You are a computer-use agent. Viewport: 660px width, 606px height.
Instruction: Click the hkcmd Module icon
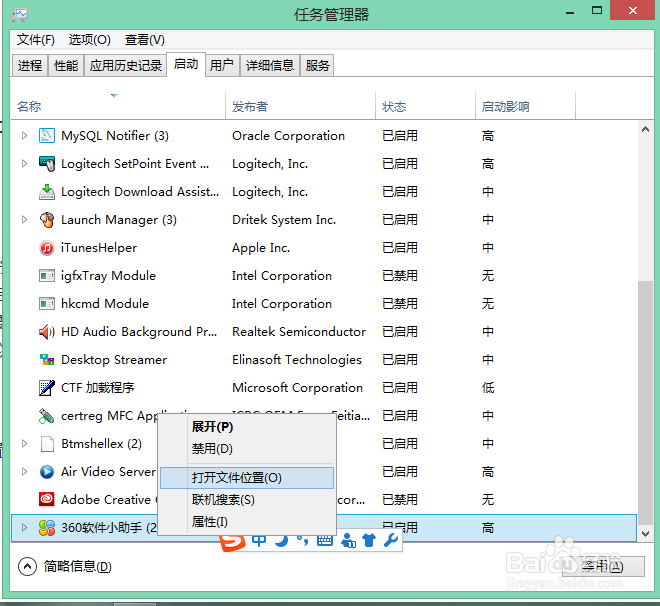47,303
